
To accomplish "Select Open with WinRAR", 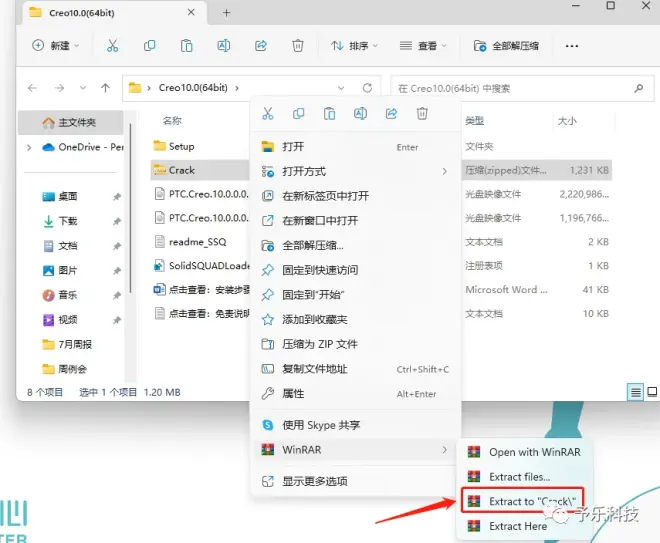I will pos(524,452).
